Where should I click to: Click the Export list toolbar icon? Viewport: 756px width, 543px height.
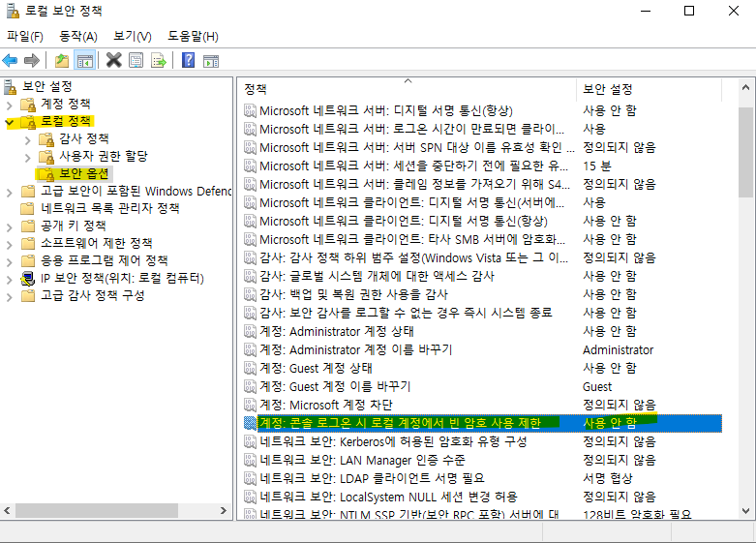point(159,60)
